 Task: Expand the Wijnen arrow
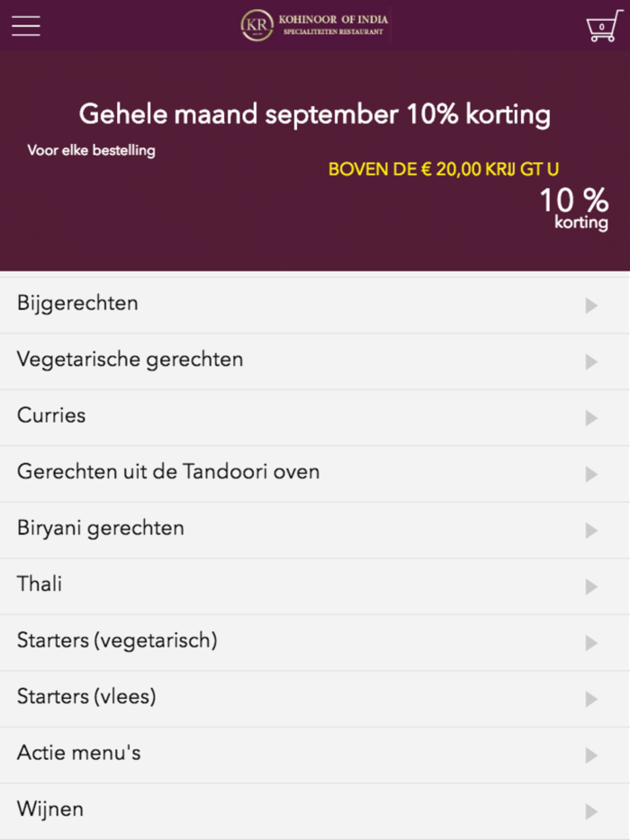591,811
